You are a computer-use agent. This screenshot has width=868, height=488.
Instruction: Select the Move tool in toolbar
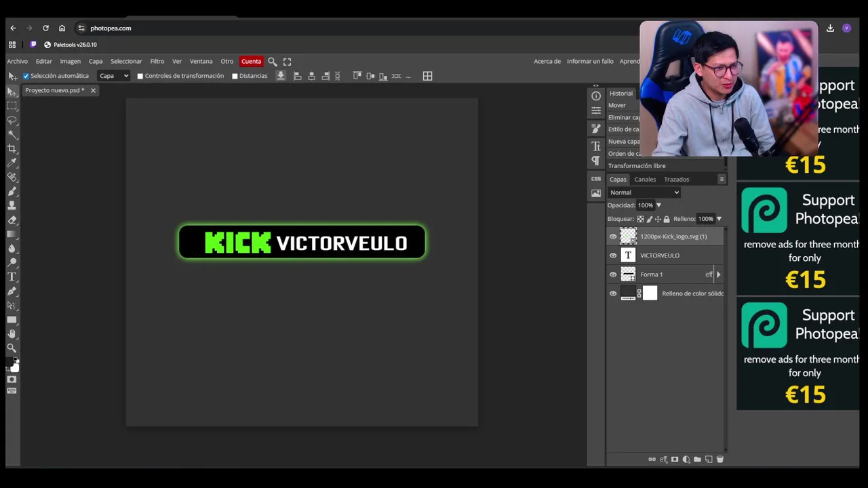tap(12, 91)
